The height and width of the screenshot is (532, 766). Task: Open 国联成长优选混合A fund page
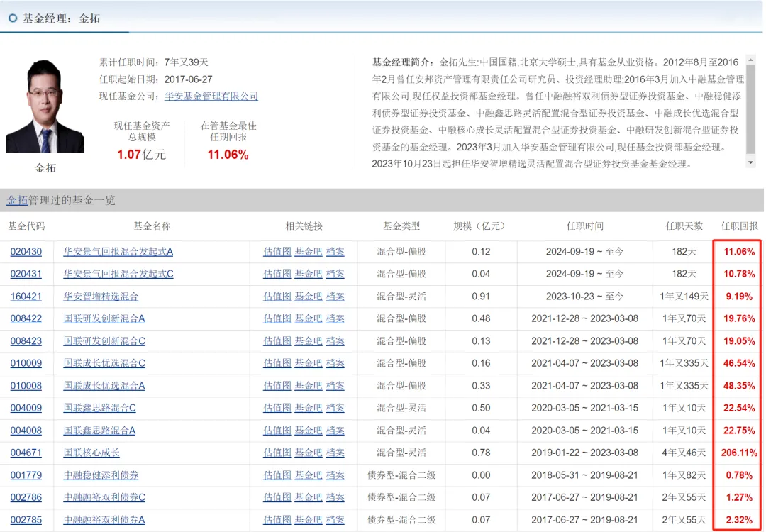104,386
